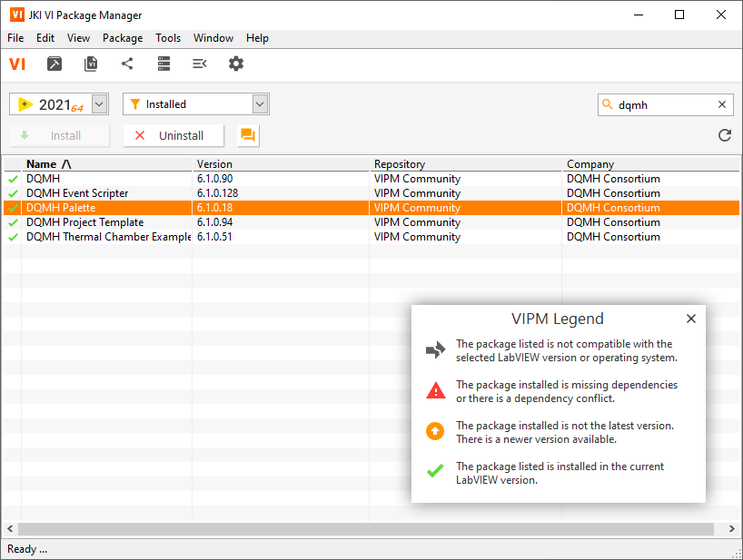The height and width of the screenshot is (560, 743).
Task: Select the DQMH package row name
Action: [43, 179]
